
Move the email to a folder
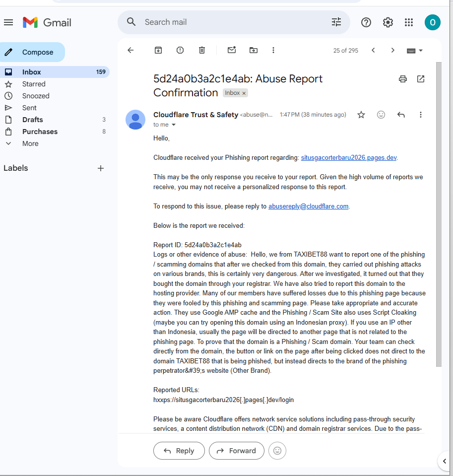[254, 51]
